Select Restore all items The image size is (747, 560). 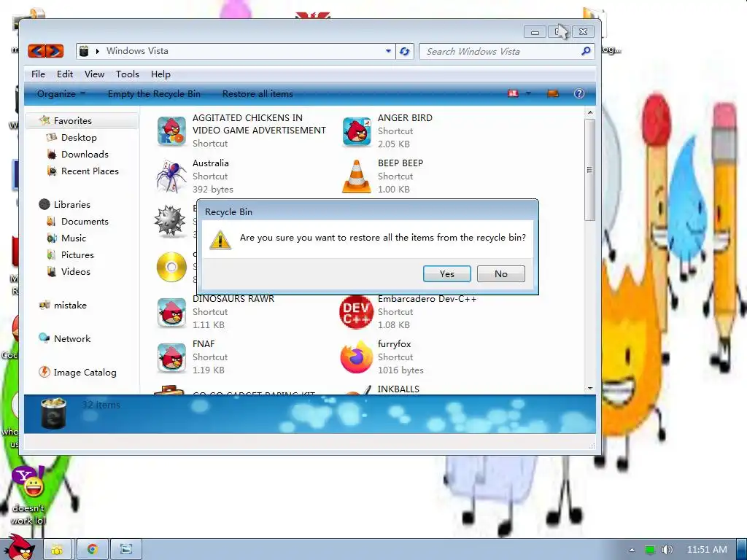(x=258, y=94)
